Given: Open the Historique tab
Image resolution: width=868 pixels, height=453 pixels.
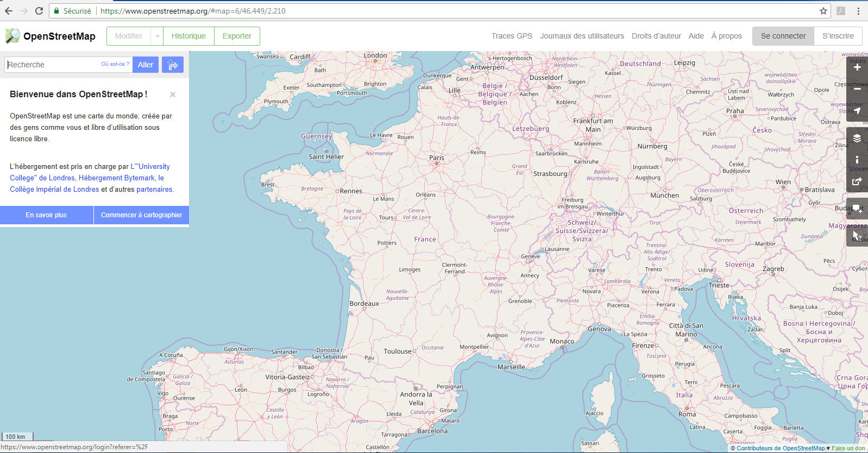Looking at the screenshot, I should [188, 36].
